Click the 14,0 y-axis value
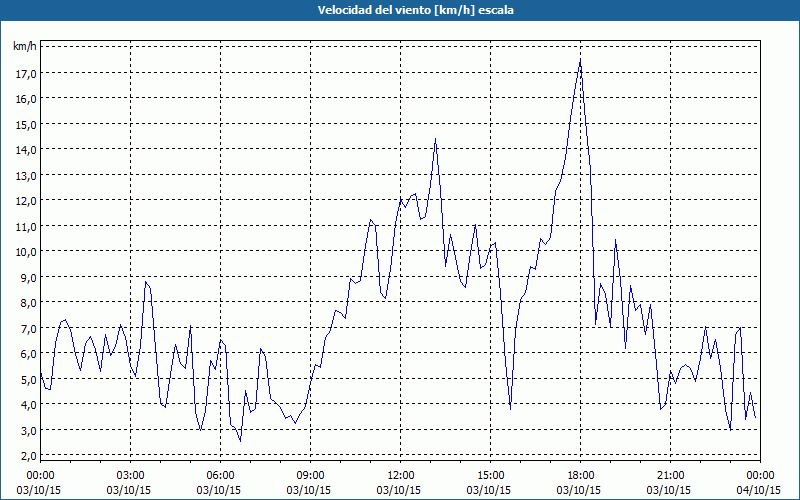This screenshot has height=500, width=800. (x=26, y=150)
